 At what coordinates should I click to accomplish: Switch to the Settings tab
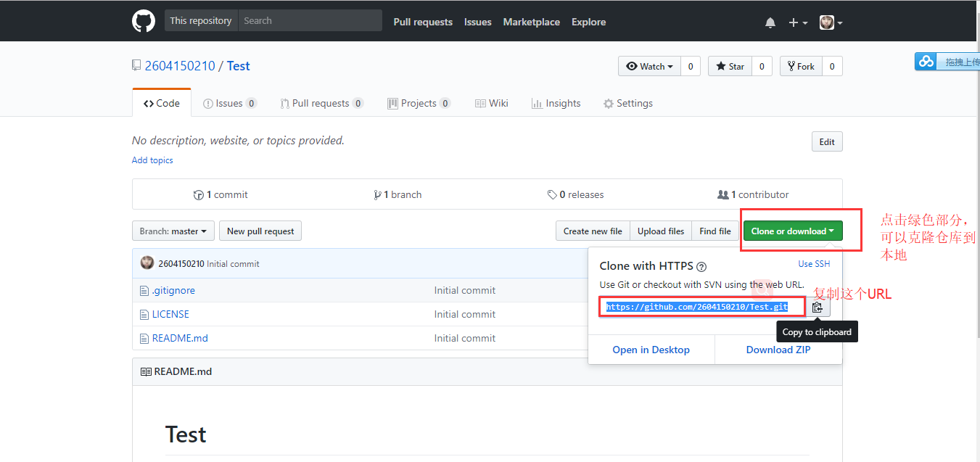(x=628, y=103)
